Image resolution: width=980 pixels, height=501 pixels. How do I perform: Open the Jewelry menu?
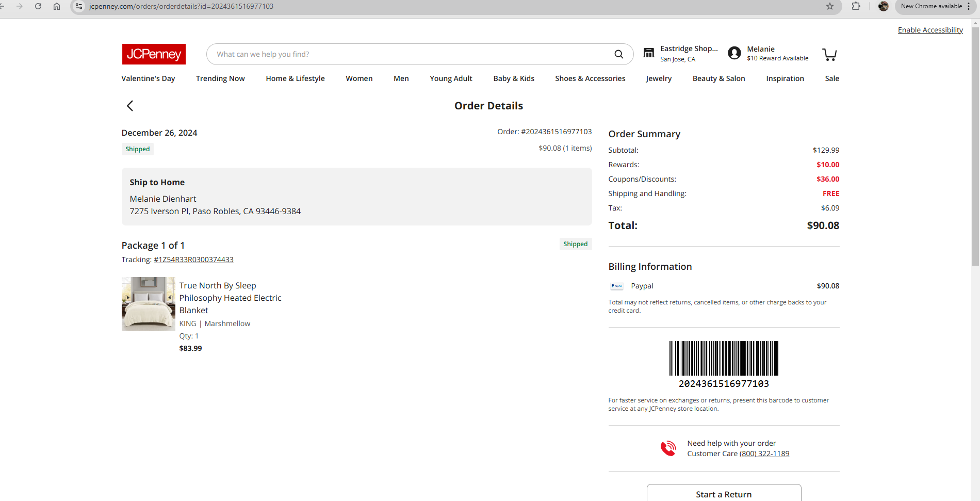click(659, 78)
